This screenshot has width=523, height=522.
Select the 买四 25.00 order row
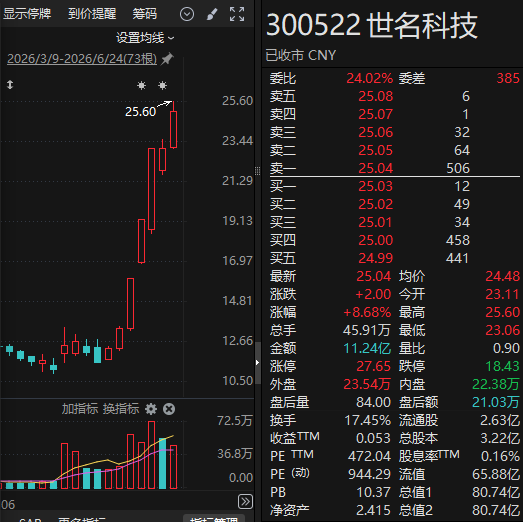click(395, 240)
